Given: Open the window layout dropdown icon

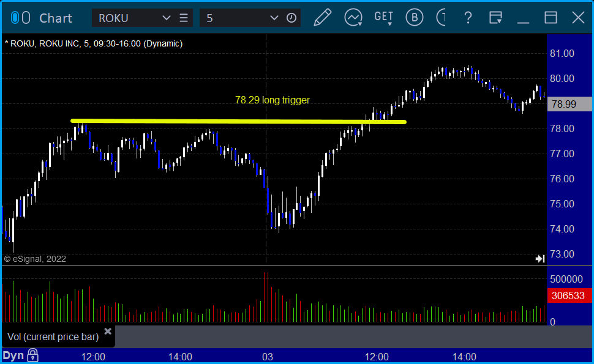Looking at the screenshot, I should pos(495,17).
